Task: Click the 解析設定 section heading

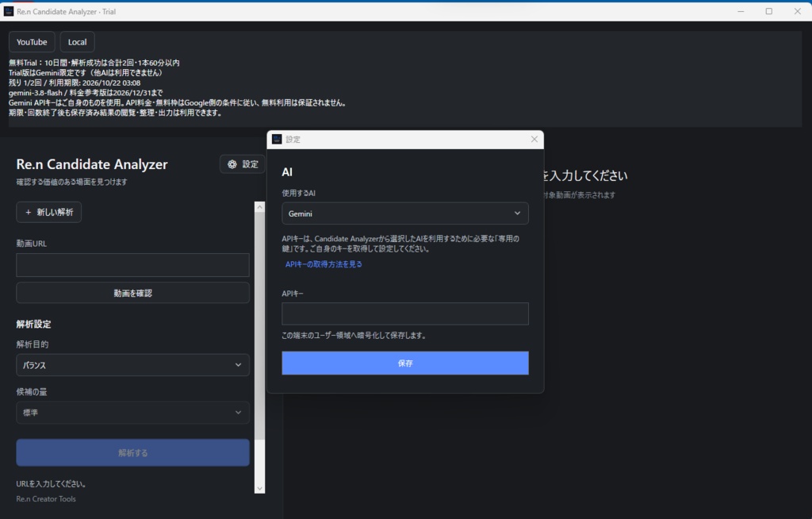Action: coord(33,324)
